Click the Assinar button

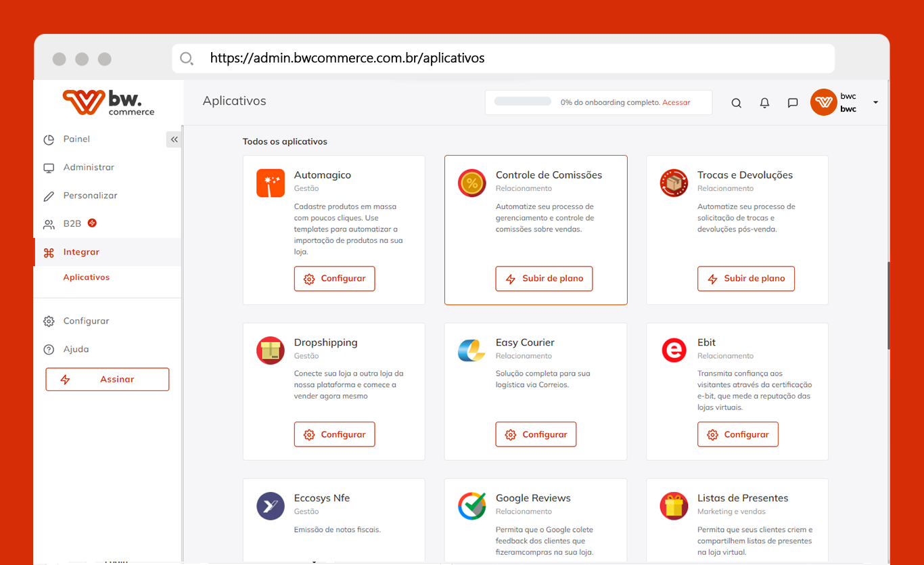(x=108, y=380)
